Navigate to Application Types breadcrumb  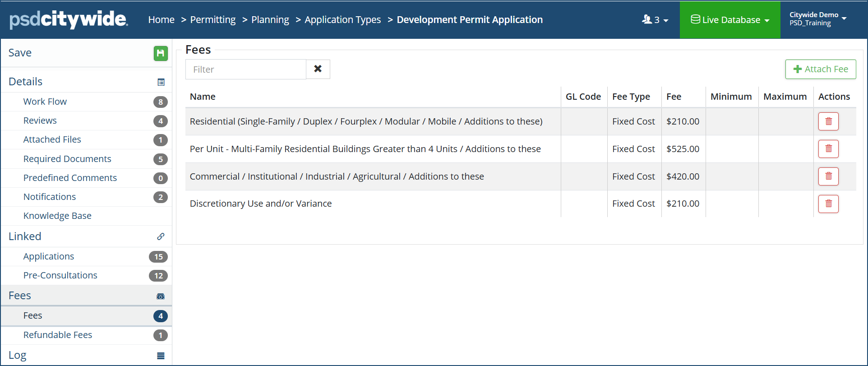coord(342,20)
